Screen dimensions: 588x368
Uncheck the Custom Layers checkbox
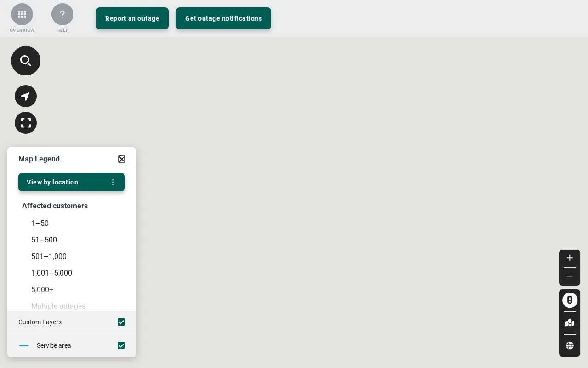pos(121,322)
